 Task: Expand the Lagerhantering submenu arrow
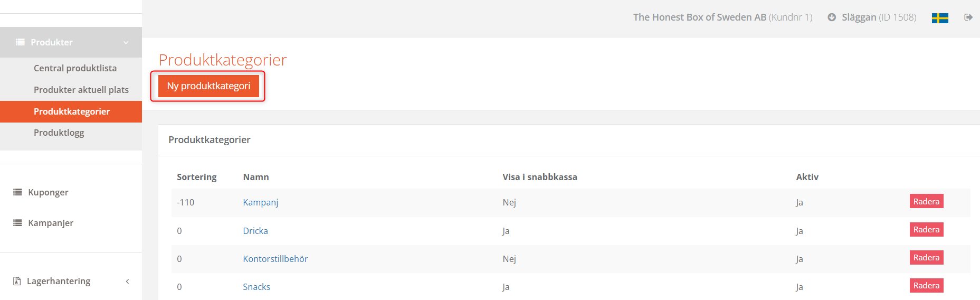pyautogui.click(x=127, y=282)
